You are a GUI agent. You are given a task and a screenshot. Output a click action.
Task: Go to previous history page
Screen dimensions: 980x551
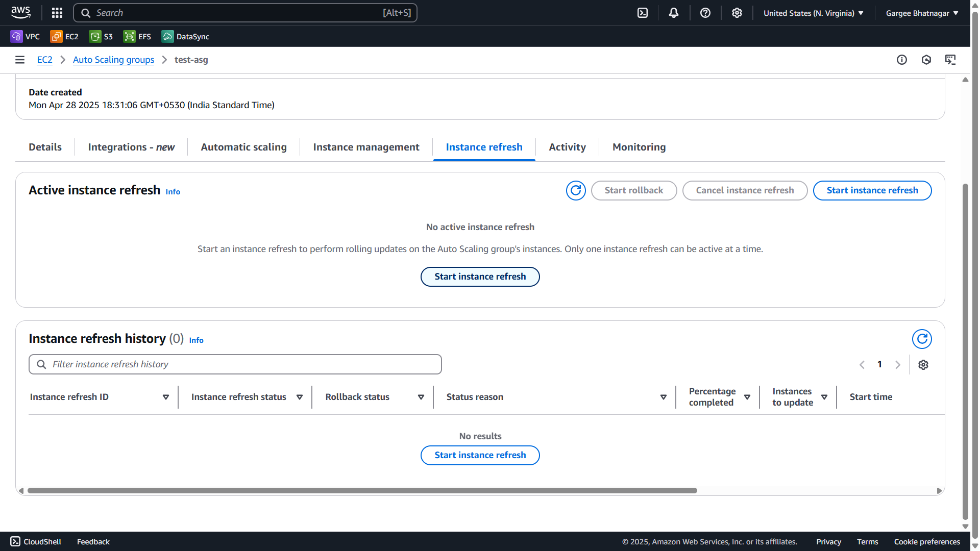(x=862, y=365)
